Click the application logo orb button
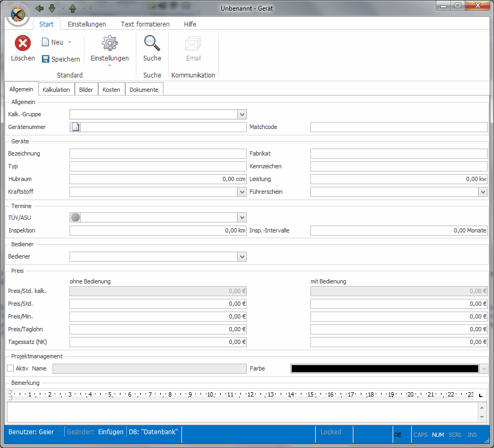This screenshot has height=448, width=494. pyautogui.click(x=18, y=14)
